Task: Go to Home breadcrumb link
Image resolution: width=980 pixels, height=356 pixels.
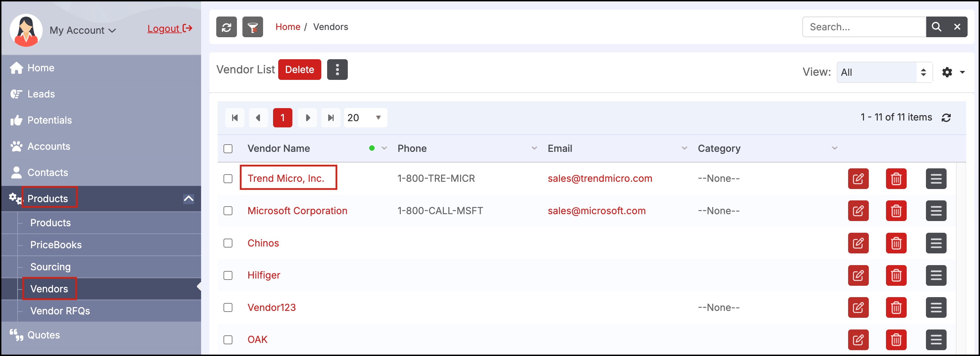Action: [288, 27]
